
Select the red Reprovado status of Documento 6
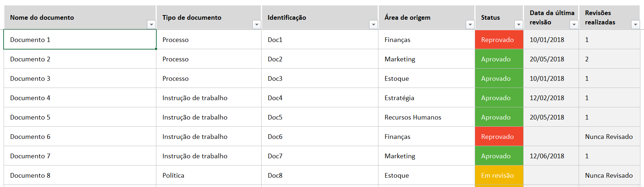[x=499, y=136]
